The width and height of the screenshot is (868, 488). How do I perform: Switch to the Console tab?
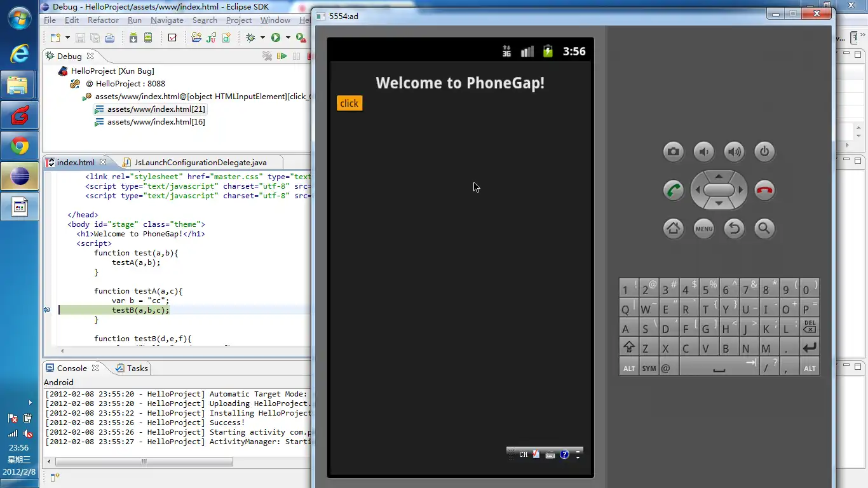point(71,368)
